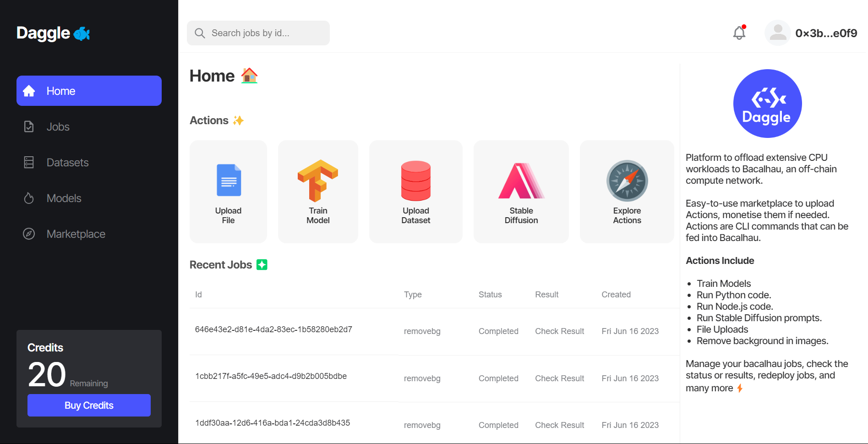Open notifications bell icon
The width and height of the screenshot is (868, 444).
pos(739,33)
